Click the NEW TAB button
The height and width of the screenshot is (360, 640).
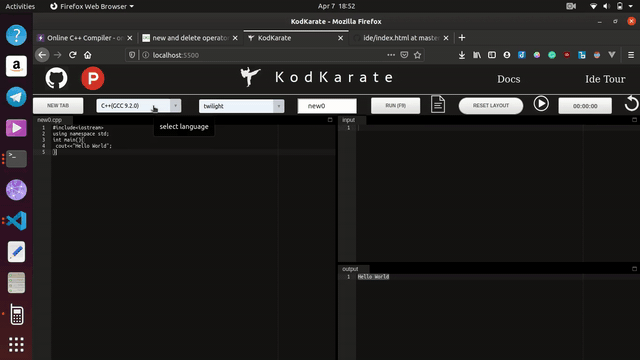click(58, 105)
